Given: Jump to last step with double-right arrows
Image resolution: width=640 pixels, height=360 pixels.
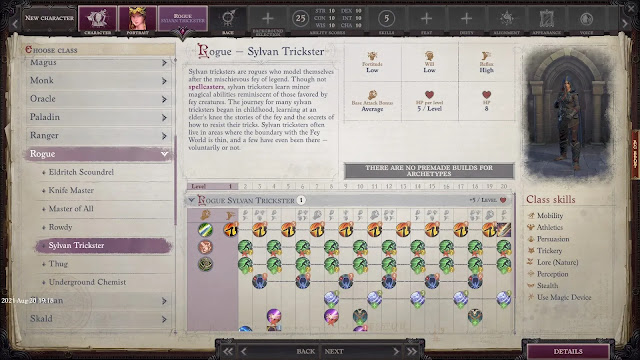Looking at the screenshot, I should coord(411,351).
